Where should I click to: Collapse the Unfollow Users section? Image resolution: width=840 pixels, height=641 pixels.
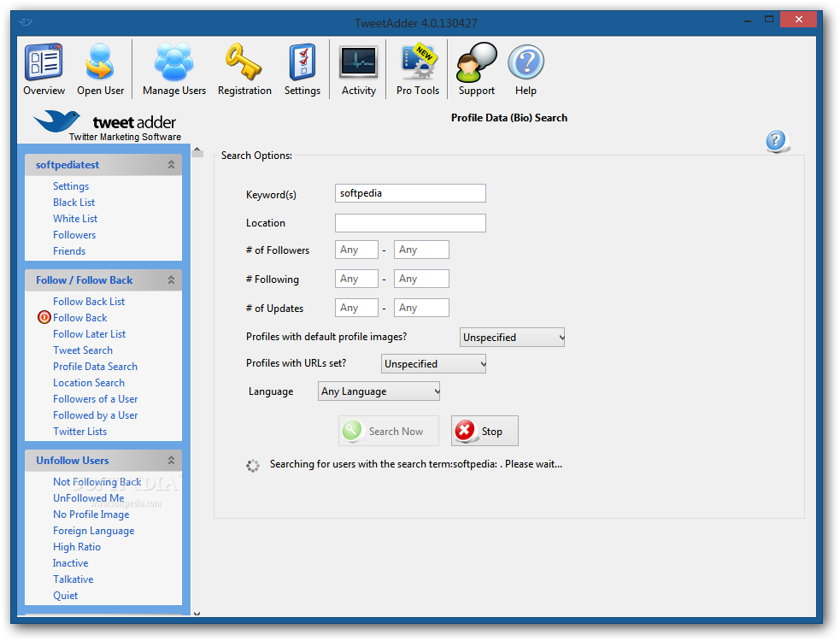(171, 460)
